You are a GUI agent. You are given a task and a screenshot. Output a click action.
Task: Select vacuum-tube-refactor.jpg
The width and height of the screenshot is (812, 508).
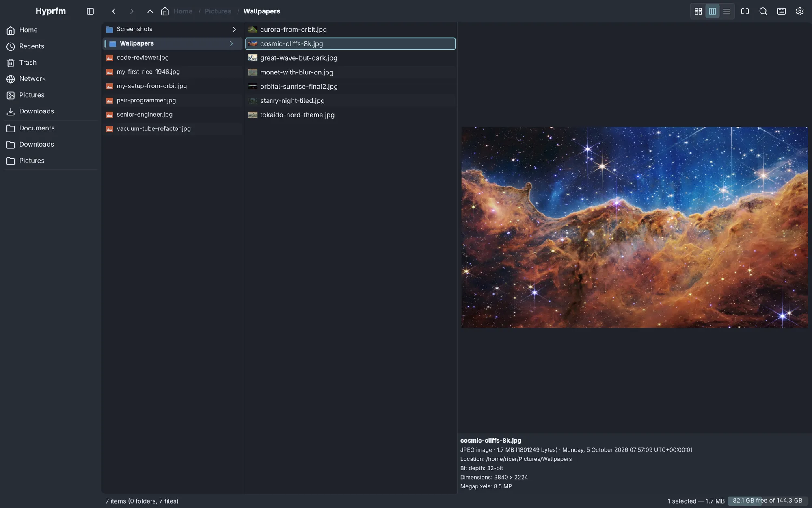(x=172, y=129)
